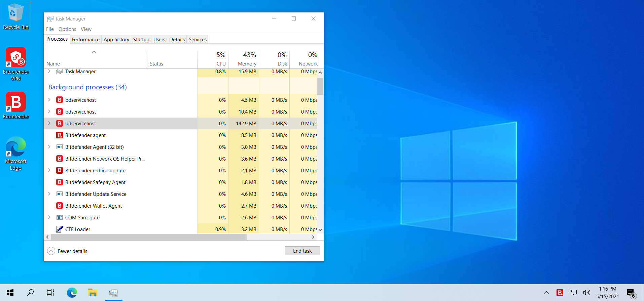Switch to the App history tab
This screenshot has width=644, height=301.
click(x=116, y=40)
